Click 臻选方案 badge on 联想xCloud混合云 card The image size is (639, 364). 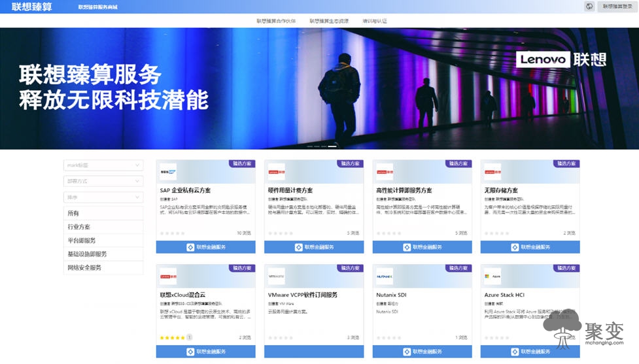coord(242,268)
